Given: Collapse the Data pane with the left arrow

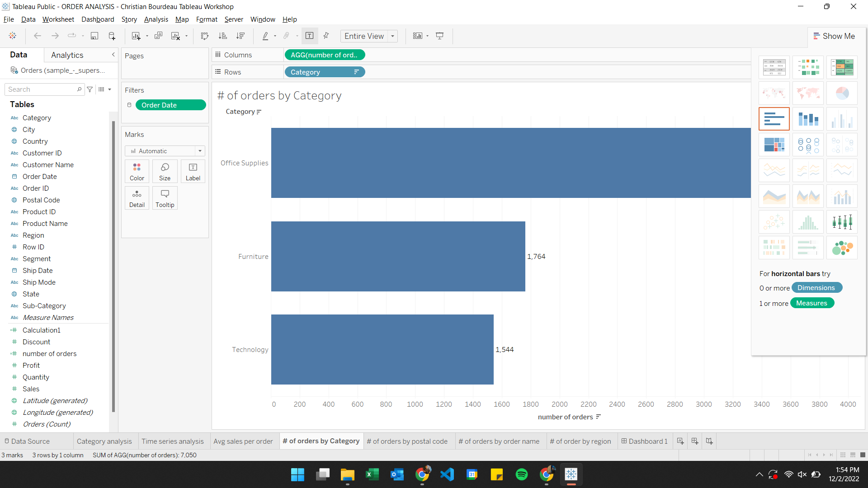Looking at the screenshot, I should pyautogui.click(x=113, y=55).
